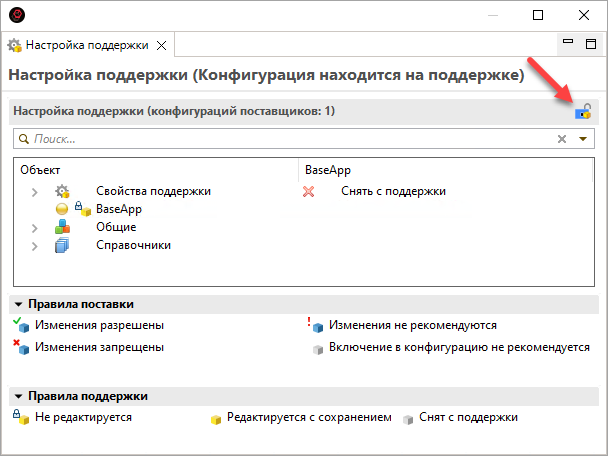The height and width of the screenshot is (456, 608).
Task: Click the Справочники catalog icon
Action: coord(62,245)
